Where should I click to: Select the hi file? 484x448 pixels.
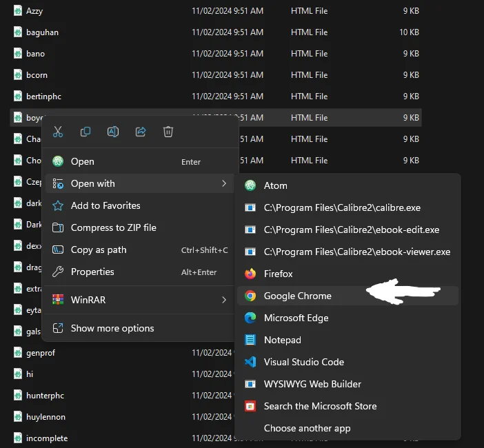click(30, 374)
